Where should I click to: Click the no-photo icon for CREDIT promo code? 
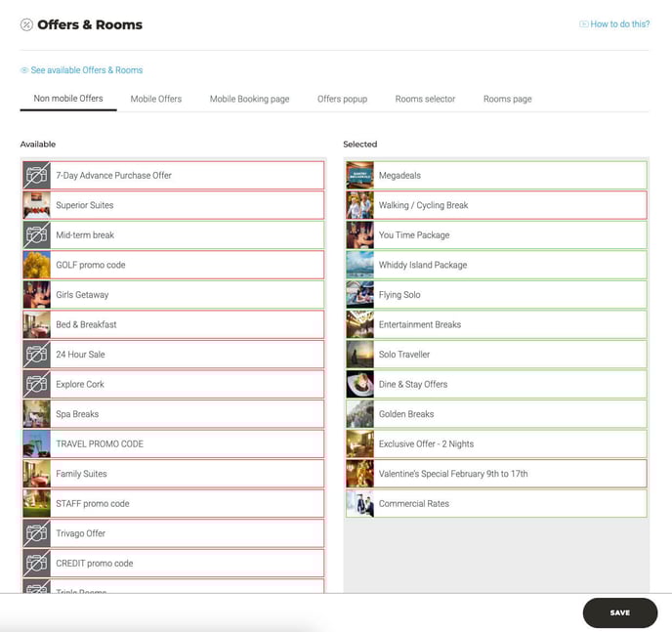36,564
